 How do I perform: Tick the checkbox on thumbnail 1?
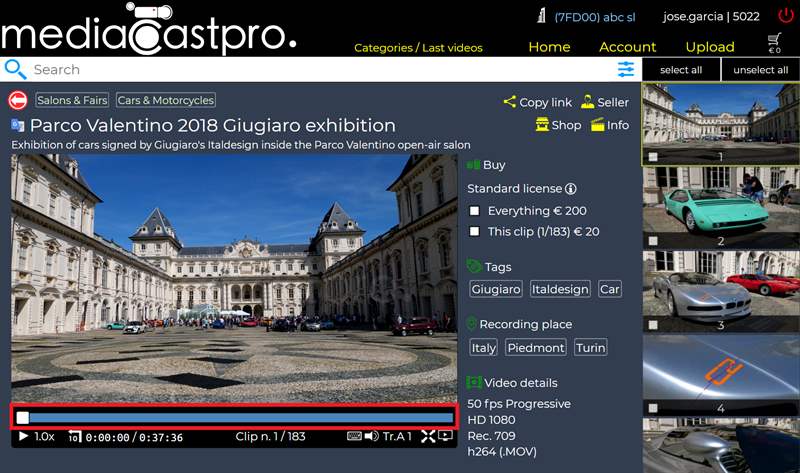[x=653, y=157]
